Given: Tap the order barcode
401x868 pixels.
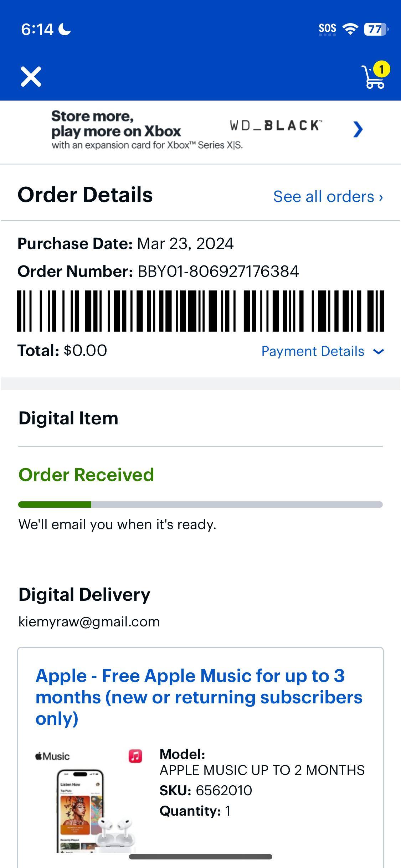Looking at the screenshot, I should 200,311.
